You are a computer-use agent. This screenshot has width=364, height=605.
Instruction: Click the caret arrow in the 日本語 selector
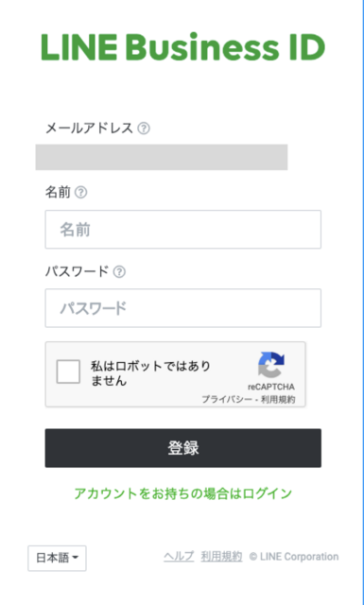76,558
